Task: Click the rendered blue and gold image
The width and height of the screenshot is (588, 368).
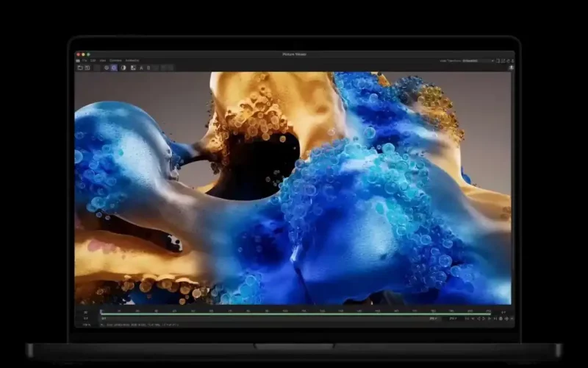Action: (x=293, y=188)
